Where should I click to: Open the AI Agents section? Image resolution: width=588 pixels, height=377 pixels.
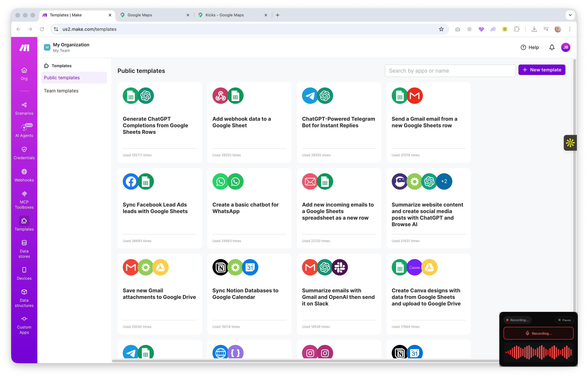(24, 131)
